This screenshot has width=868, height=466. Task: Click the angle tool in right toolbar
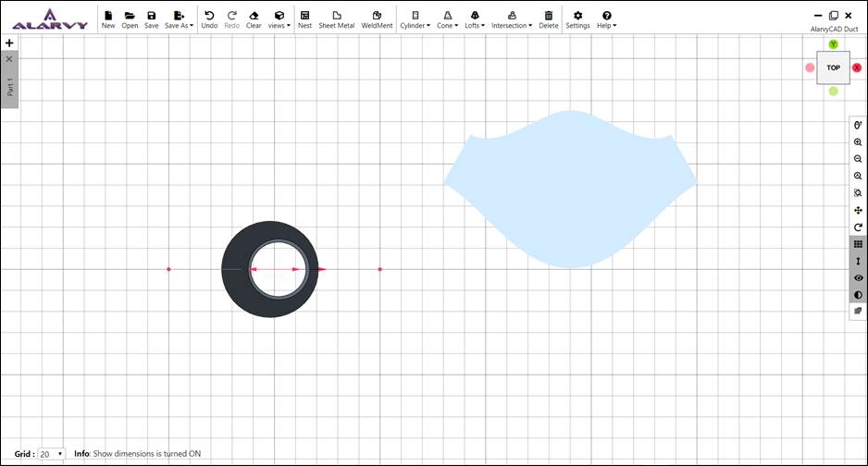858,125
